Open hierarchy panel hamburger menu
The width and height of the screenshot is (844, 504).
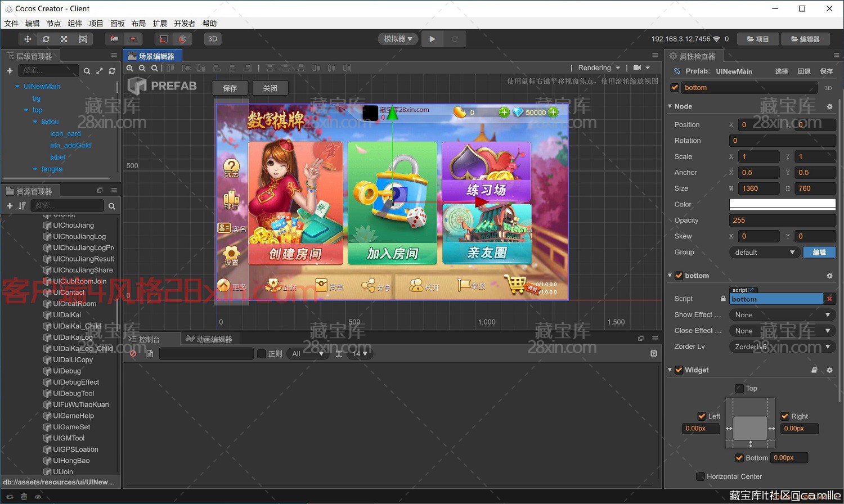[114, 55]
